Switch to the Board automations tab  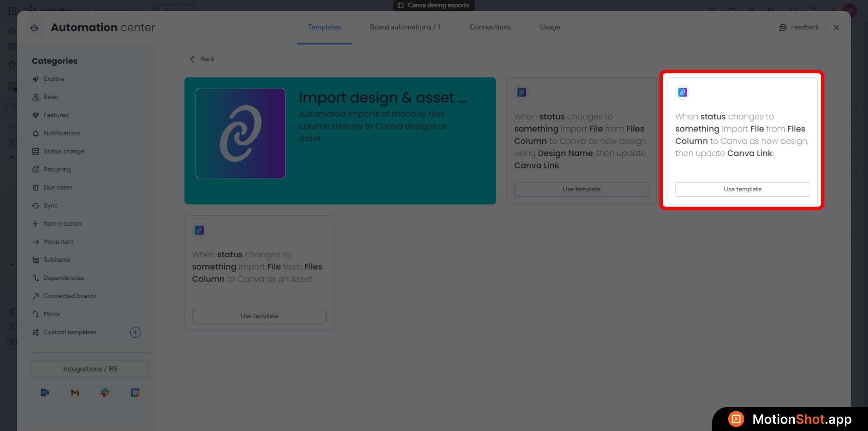coord(405,27)
